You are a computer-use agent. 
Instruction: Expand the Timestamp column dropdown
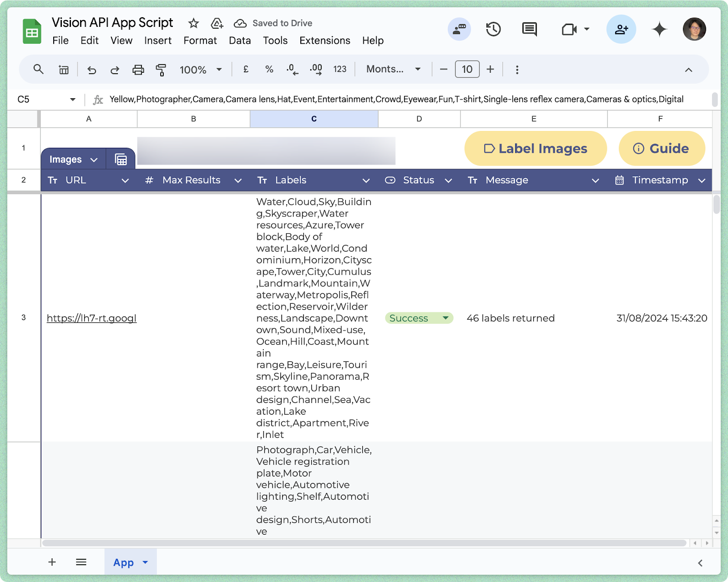click(x=702, y=181)
